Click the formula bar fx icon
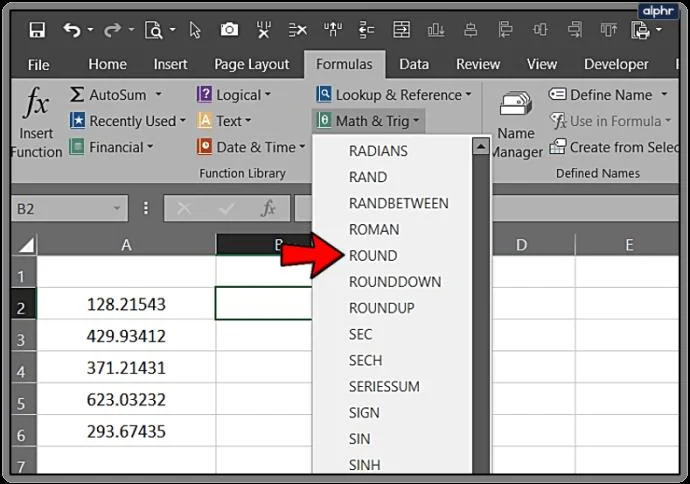The image size is (690, 484). (268, 208)
